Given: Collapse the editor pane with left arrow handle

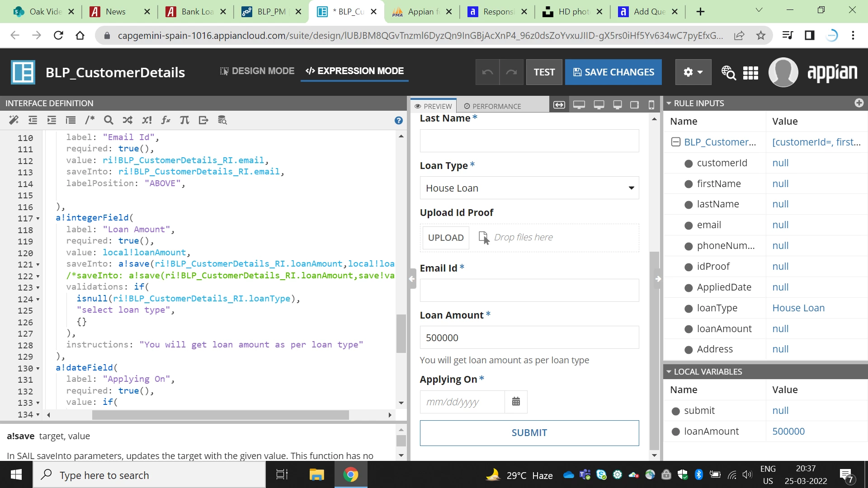Looking at the screenshot, I should coord(412,279).
